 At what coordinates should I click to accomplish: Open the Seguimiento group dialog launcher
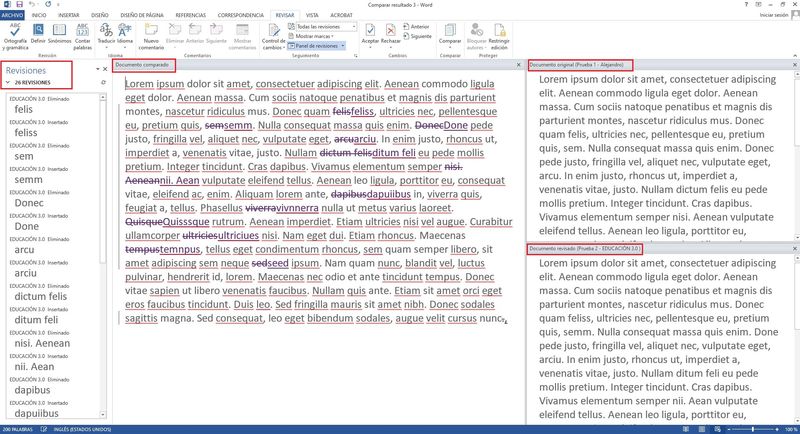pos(355,55)
